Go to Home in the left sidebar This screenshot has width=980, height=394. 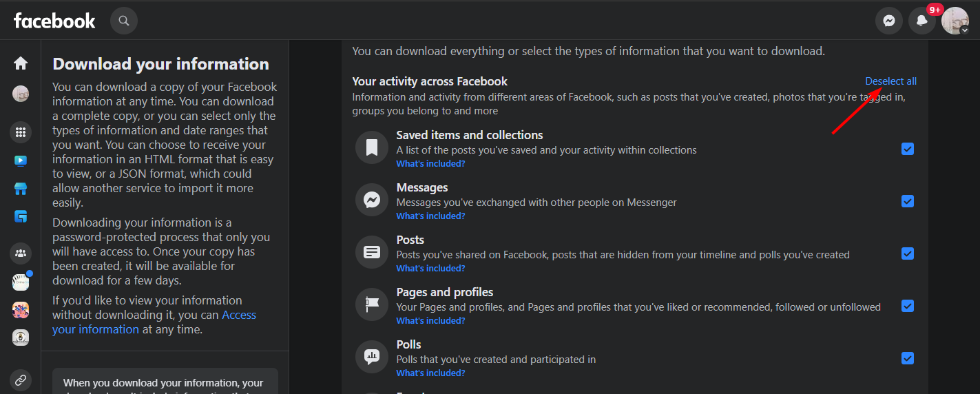pos(21,63)
